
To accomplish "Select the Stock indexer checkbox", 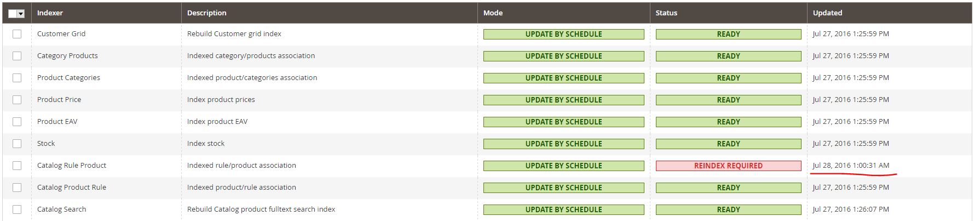I will coord(17,144).
